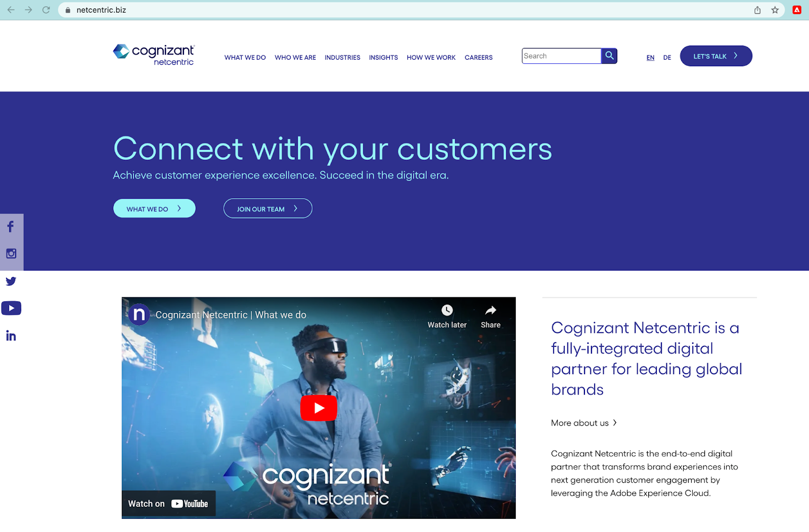Open the Twitter sidebar icon
The image size is (809, 532).
(x=11, y=281)
